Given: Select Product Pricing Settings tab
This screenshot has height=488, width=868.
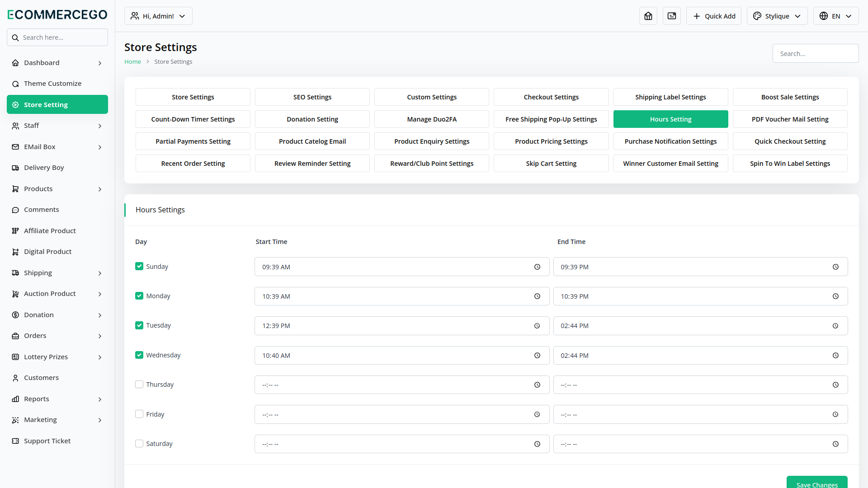Looking at the screenshot, I should (x=551, y=141).
